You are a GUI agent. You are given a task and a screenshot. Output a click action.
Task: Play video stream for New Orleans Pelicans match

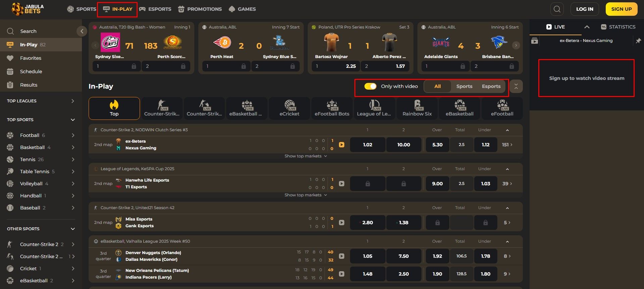[x=342, y=274]
